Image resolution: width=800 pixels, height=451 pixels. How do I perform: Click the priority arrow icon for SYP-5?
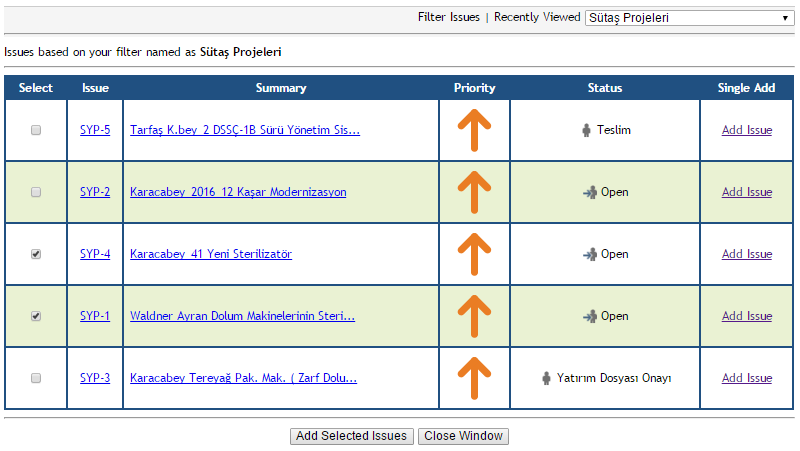pos(474,130)
